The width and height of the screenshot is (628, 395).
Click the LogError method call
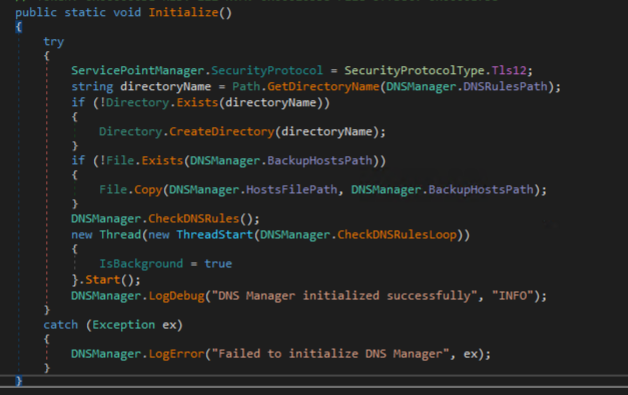[177, 354]
